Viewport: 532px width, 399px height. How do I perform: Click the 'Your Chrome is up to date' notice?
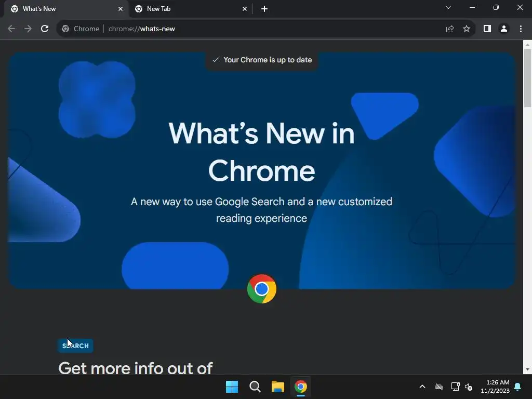pyautogui.click(x=262, y=60)
